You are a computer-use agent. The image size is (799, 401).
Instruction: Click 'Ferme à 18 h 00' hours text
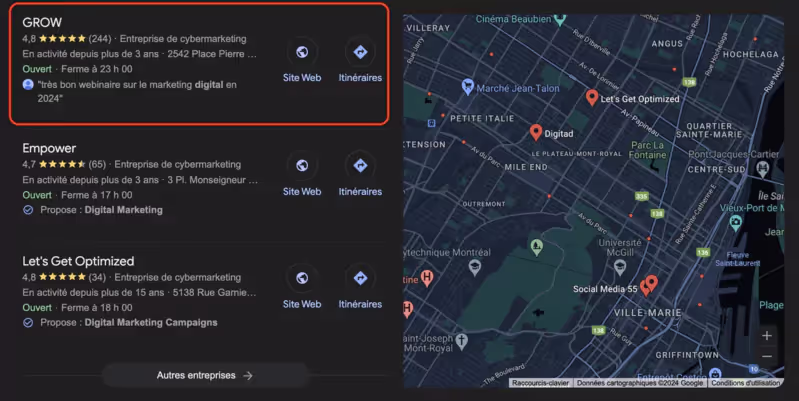coord(97,308)
